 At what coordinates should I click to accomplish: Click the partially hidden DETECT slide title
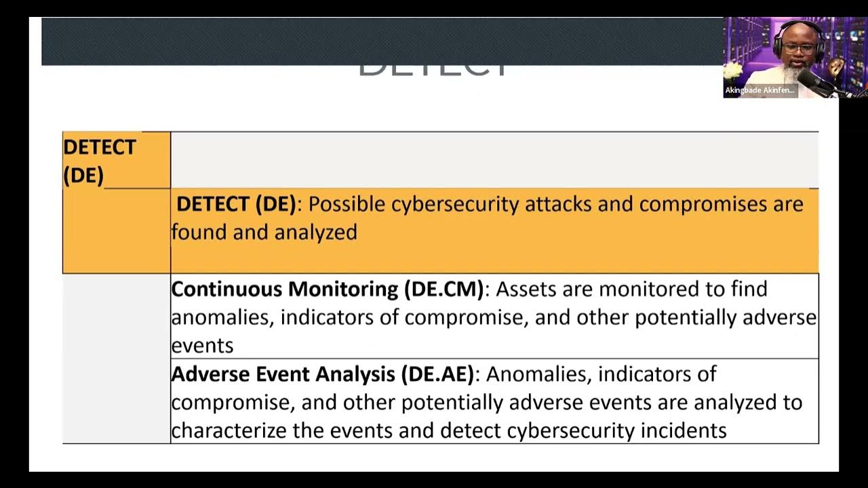pos(434,70)
